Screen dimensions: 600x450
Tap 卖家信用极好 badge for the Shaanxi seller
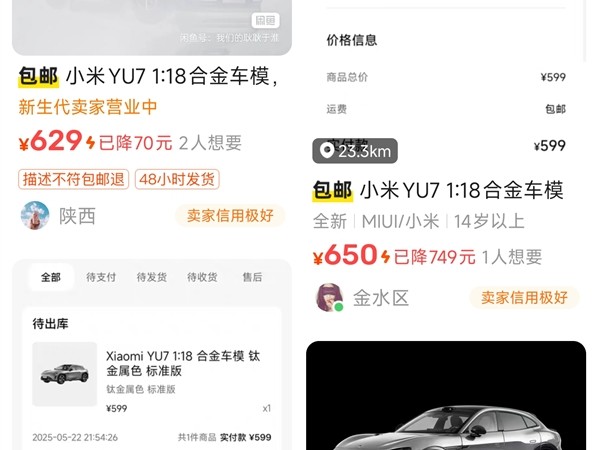pyautogui.click(x=230, y=216)
